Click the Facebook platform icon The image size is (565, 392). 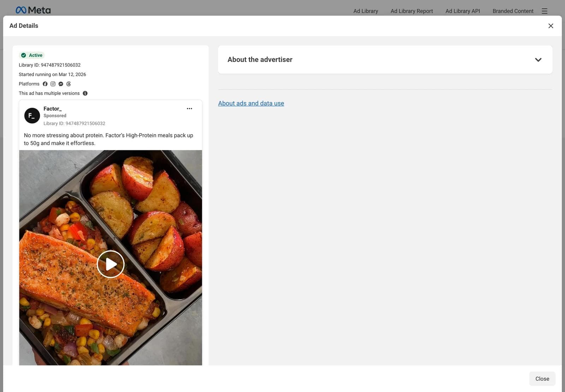click(x=45, y=84)
